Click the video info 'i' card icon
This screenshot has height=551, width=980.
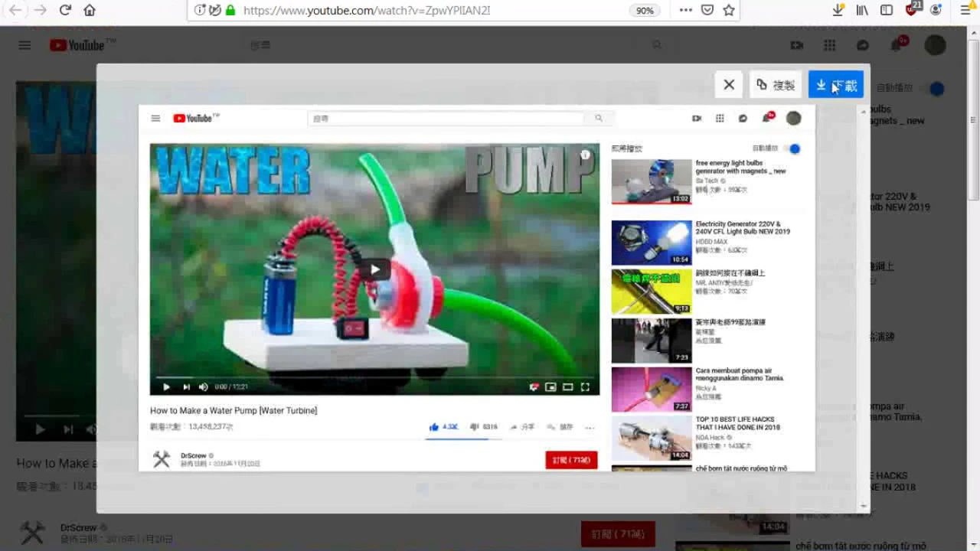point(586,155)
